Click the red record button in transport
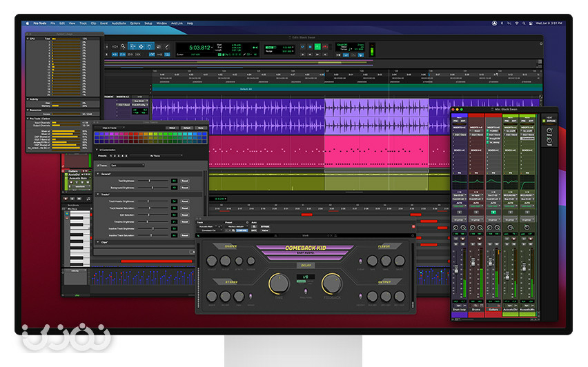The width and height of the screenshot is (588, 367). [x=325, y=47]
